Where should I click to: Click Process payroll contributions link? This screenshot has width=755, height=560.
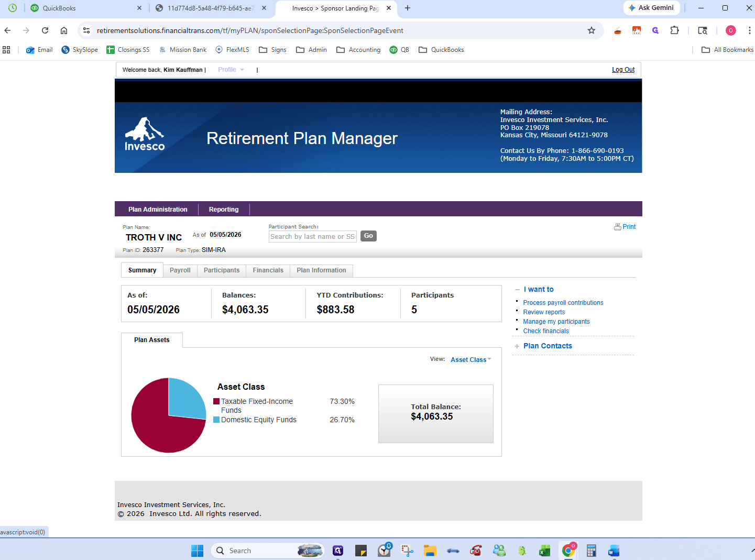pyautogui.click(x=563, y=303)
